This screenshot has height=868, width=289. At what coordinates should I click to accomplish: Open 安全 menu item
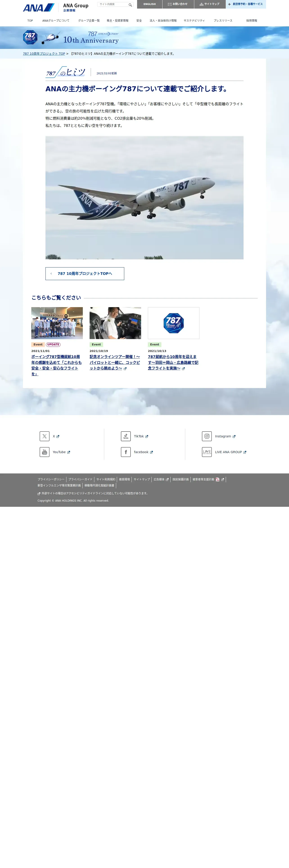tap(139, 21)
